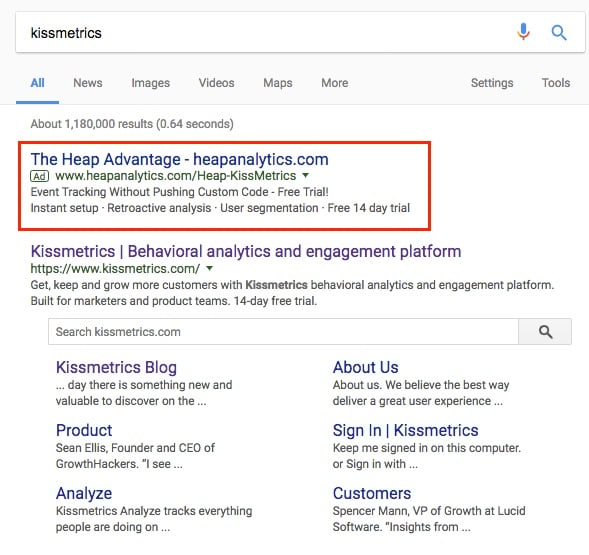Click the www.heapanalytics.com/Heap-KissMetrics URL text
589x555 pixels.
[175, 176]
